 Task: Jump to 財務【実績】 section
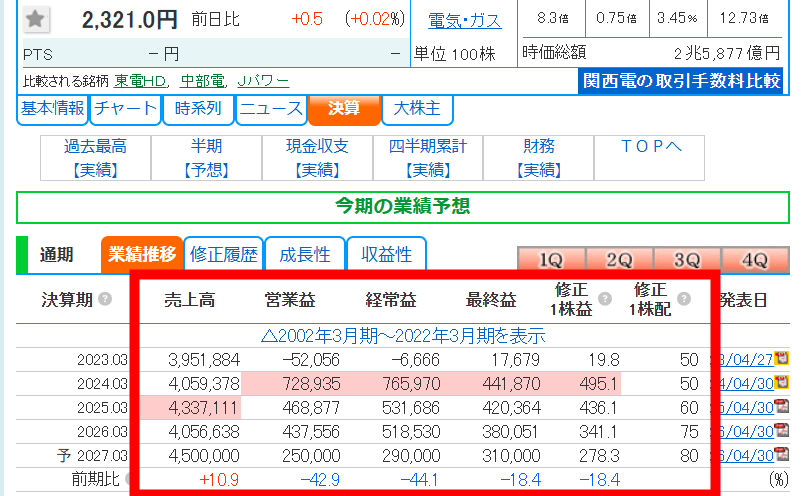(539, 158)
